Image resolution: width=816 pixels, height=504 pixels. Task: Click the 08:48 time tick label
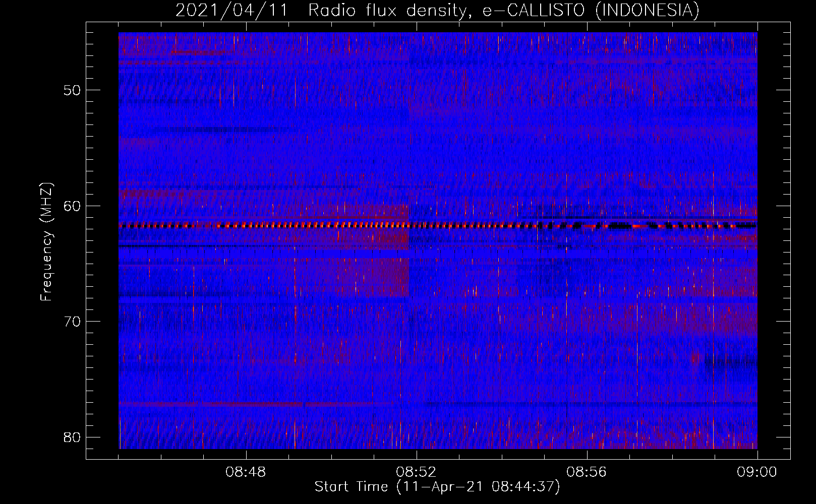[246, 472]
